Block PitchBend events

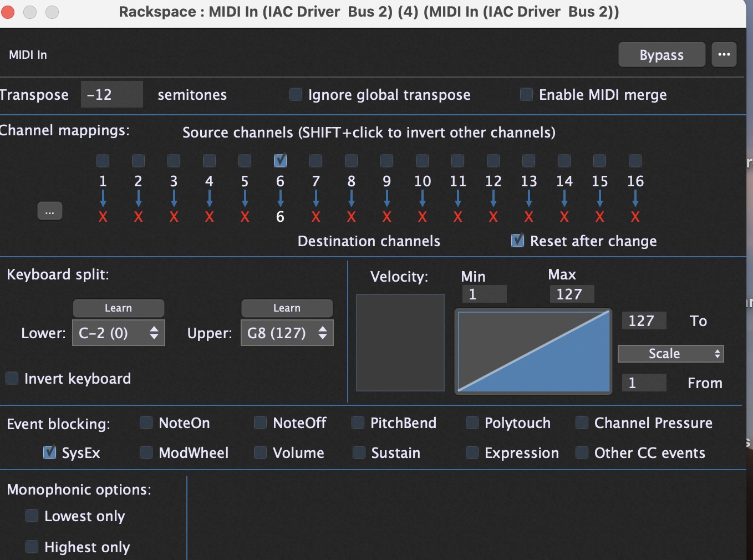click(358, 423)
